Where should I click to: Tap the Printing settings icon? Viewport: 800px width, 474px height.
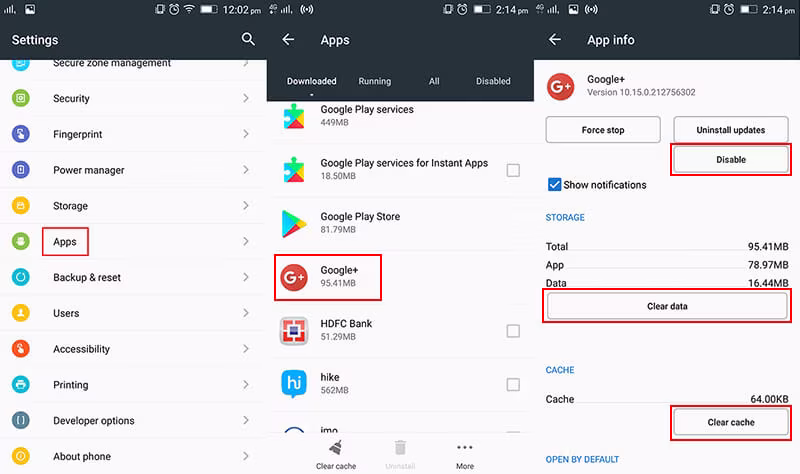coord(20,384)
